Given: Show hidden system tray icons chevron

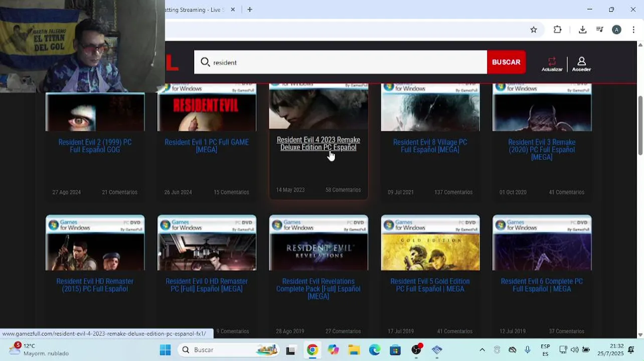Looking at the screenshot, I should coord(482,350).
